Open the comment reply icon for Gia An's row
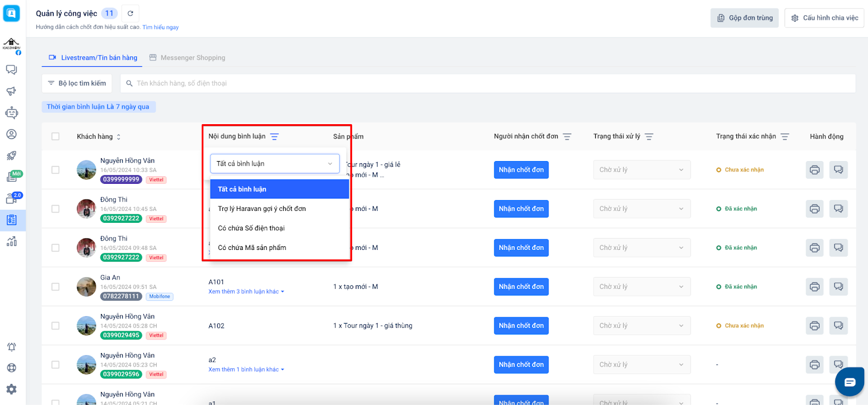 point(838,287)
